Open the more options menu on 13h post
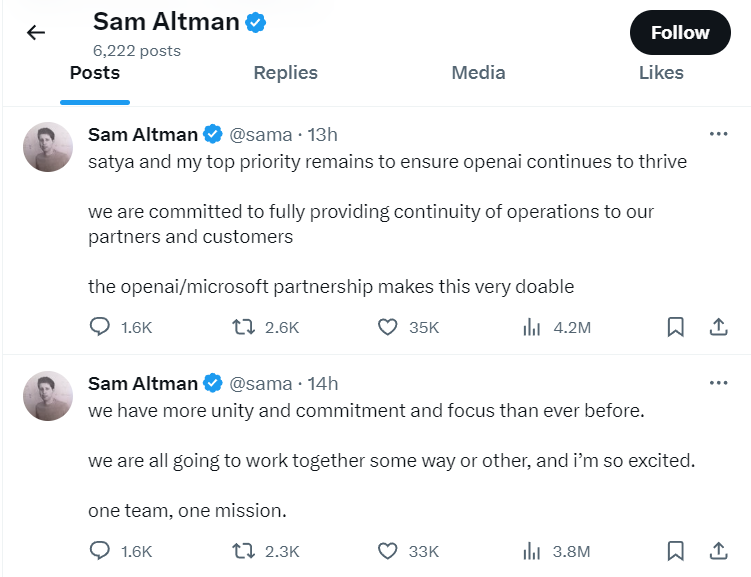The width and height of the screenshot is (751, 577). [718, 134]
